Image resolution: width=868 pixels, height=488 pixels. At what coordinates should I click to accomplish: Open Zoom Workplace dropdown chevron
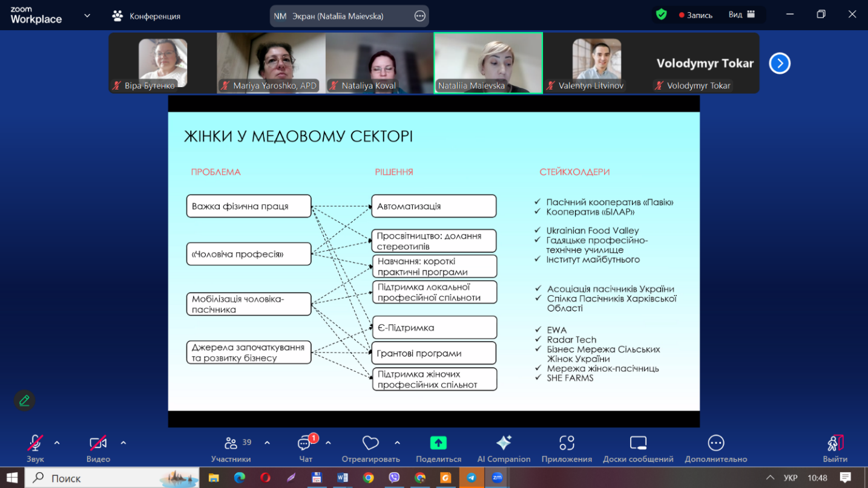(x=87, y=16)
